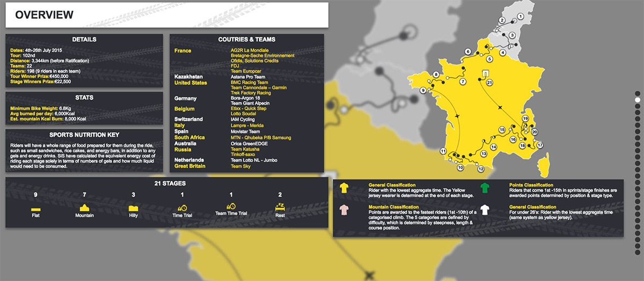Click the Paris arch icon above stage 21
The image size is (644, 281).
pos(486,73)
